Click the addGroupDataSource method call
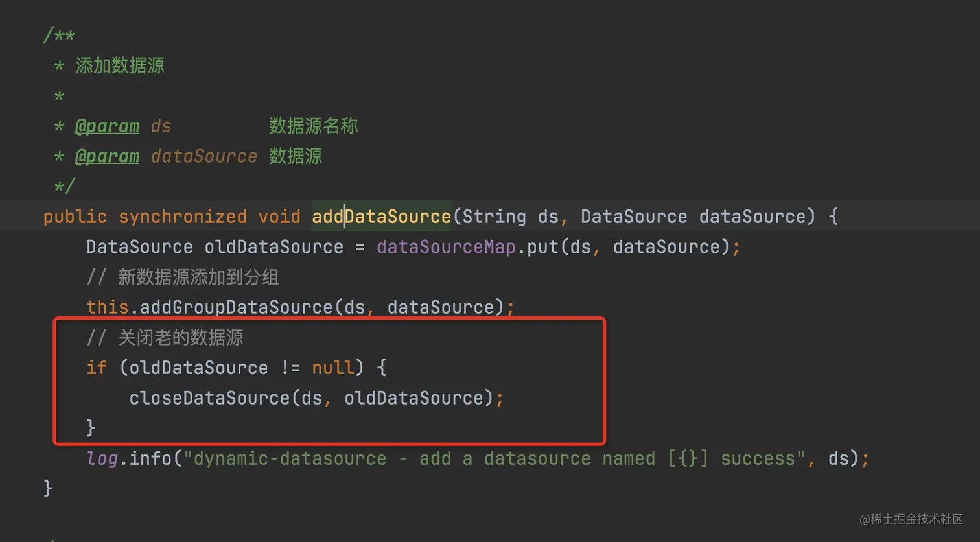The height and width of the screenshot is (542, 980). [236, 307]
